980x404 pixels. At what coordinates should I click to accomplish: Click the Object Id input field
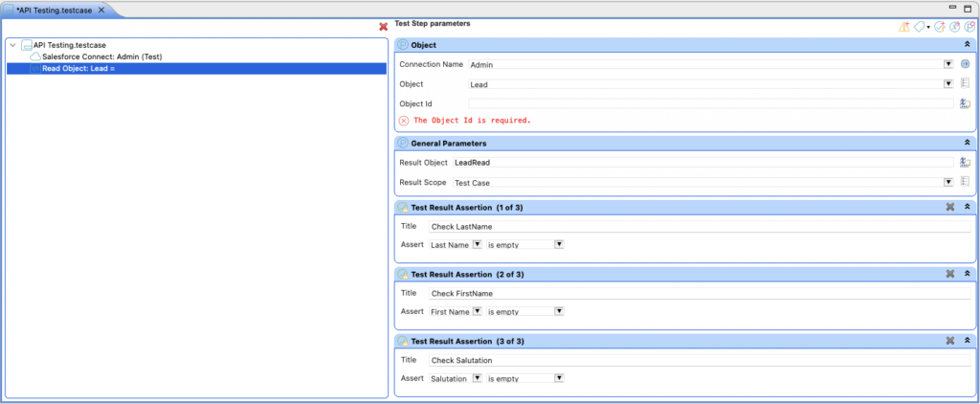click(x=711, y=103)
